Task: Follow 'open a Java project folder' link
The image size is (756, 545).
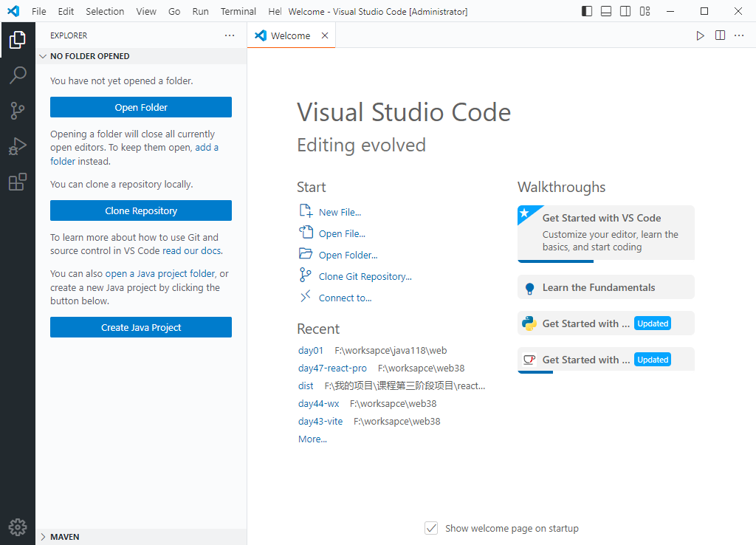Action: (160, 273)
